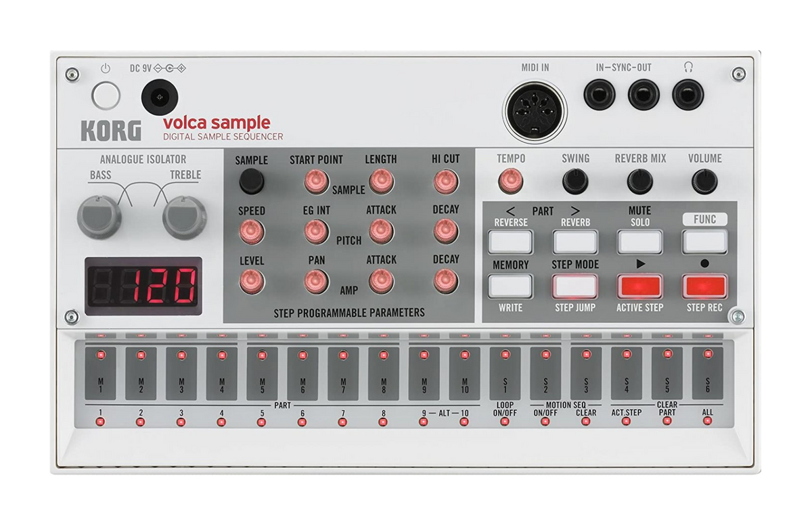This screenshot has height=526, width=812.
Task: Tap the REVERSE / previous part button
Action: tap(510, 242)
